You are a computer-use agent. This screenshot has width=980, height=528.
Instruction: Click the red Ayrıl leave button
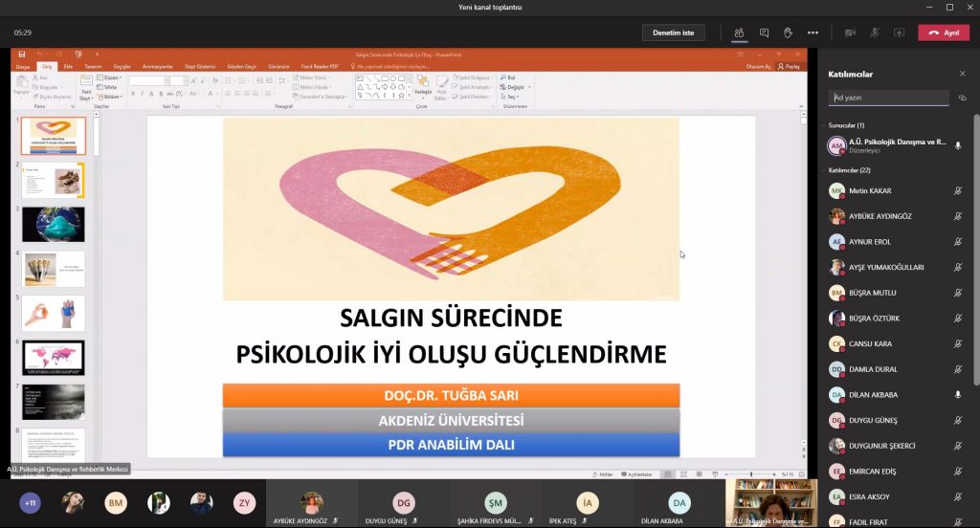click(x=944, y=33)
